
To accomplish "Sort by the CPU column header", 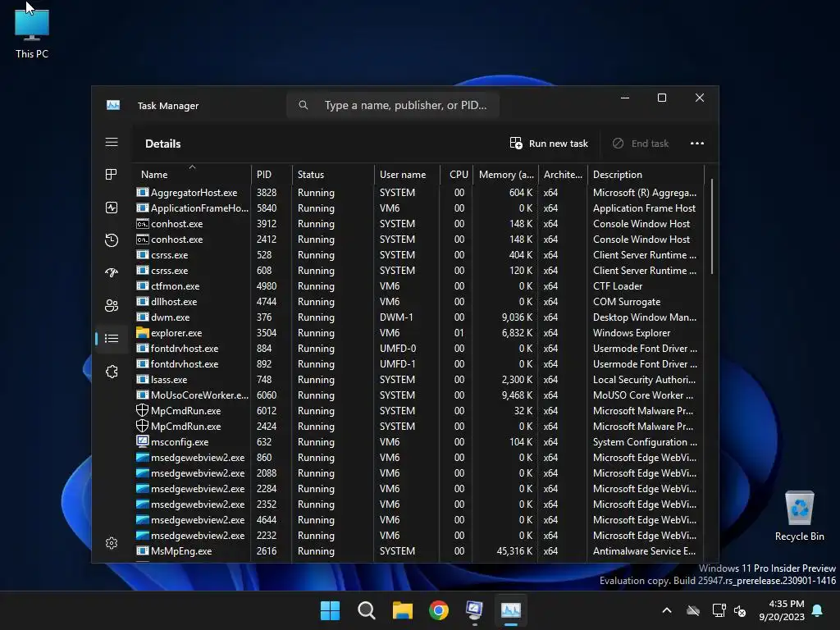I will 456,174.
